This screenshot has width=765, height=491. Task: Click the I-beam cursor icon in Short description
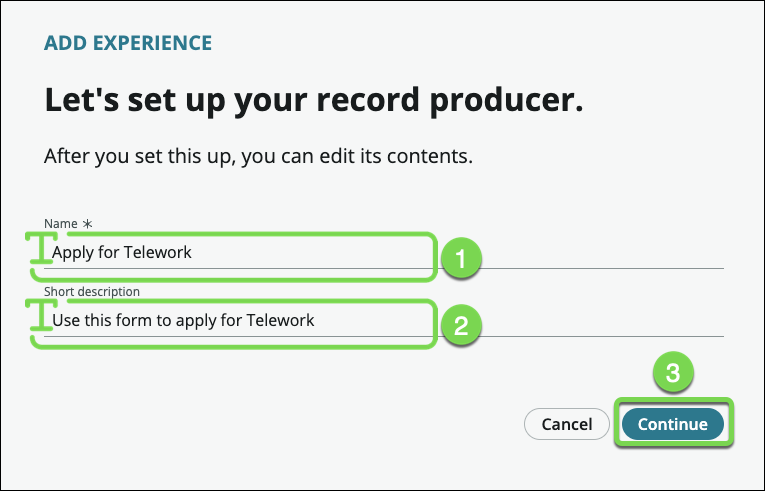[x=37, y=320]
